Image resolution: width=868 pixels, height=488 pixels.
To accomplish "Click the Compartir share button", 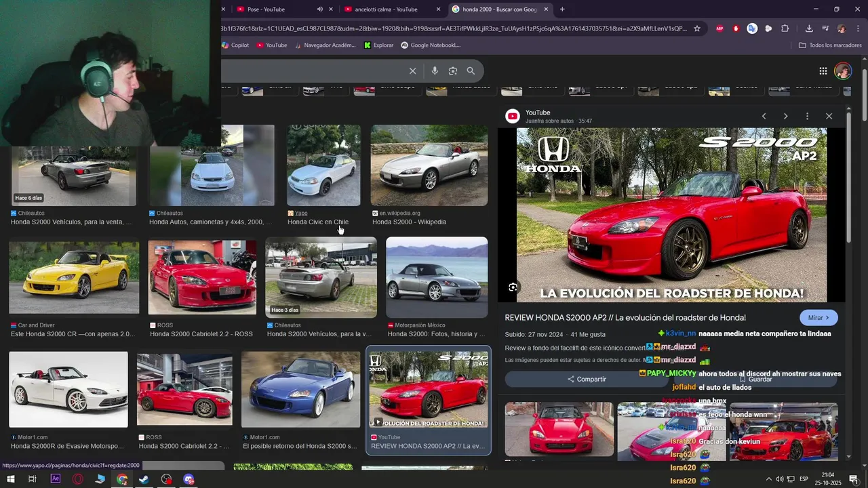I will click(x=587, y=380).
